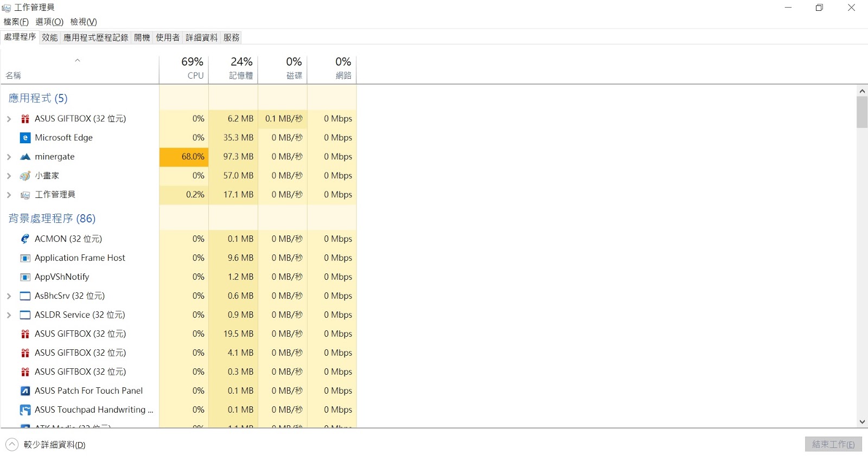Sort by the 網路 column header
868x461 pixels.
[x=332, y=68]
